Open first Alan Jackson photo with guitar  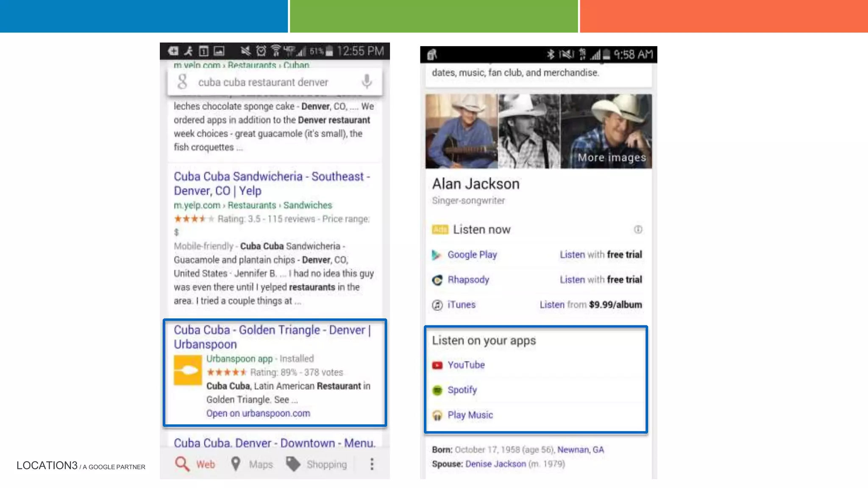pos(461,131)
